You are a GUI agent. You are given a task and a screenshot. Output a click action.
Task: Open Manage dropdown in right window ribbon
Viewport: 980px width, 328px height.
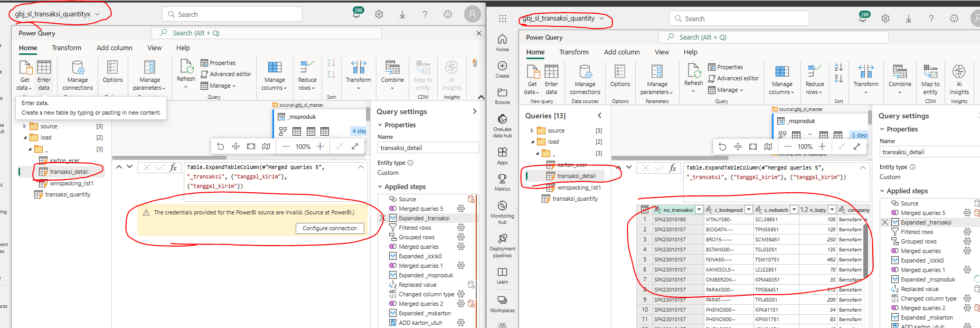[x=725, y=90]
